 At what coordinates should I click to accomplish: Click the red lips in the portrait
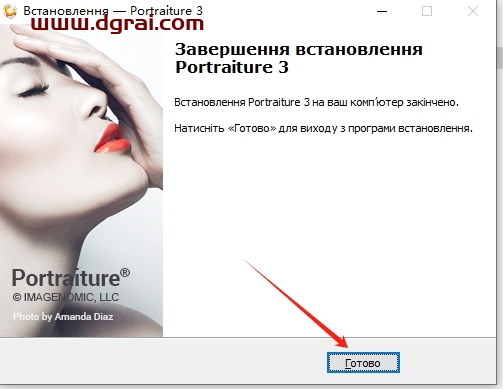click(113, 138)
